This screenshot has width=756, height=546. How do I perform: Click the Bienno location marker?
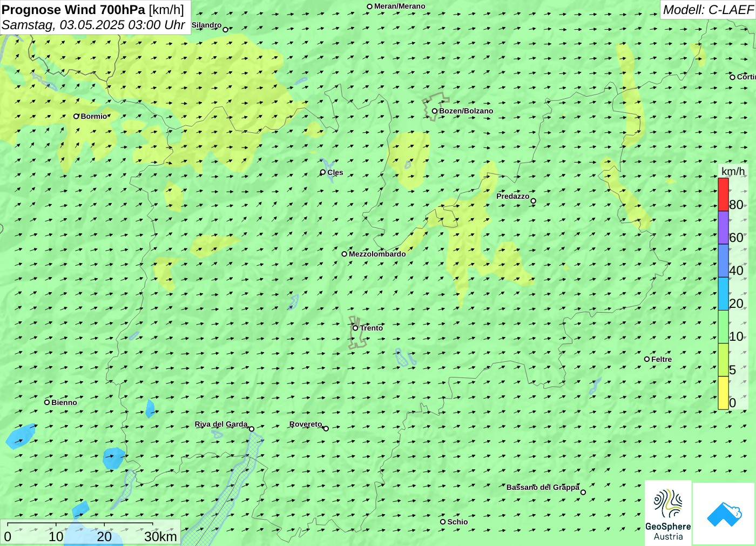47,402
